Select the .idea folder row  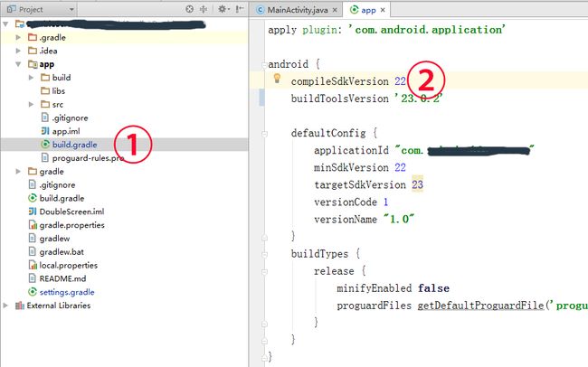[x=124, y=51]
